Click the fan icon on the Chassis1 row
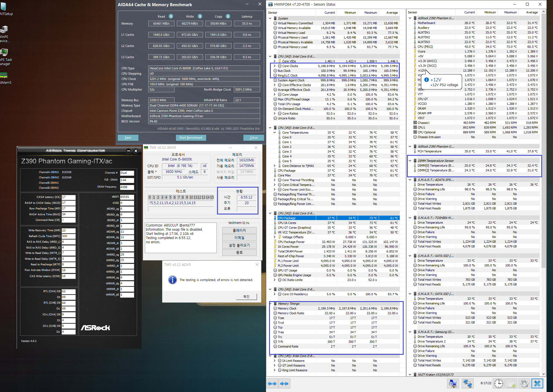Image resolution: width=553 pixels, height=392 pixels. [x=415, y=123]
